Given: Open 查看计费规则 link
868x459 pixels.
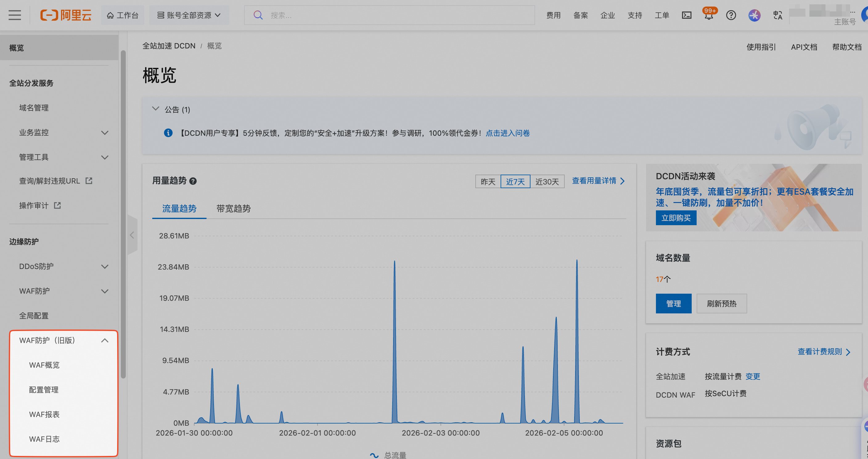Looking at the screenshot, I should click(x=824, y=351).
